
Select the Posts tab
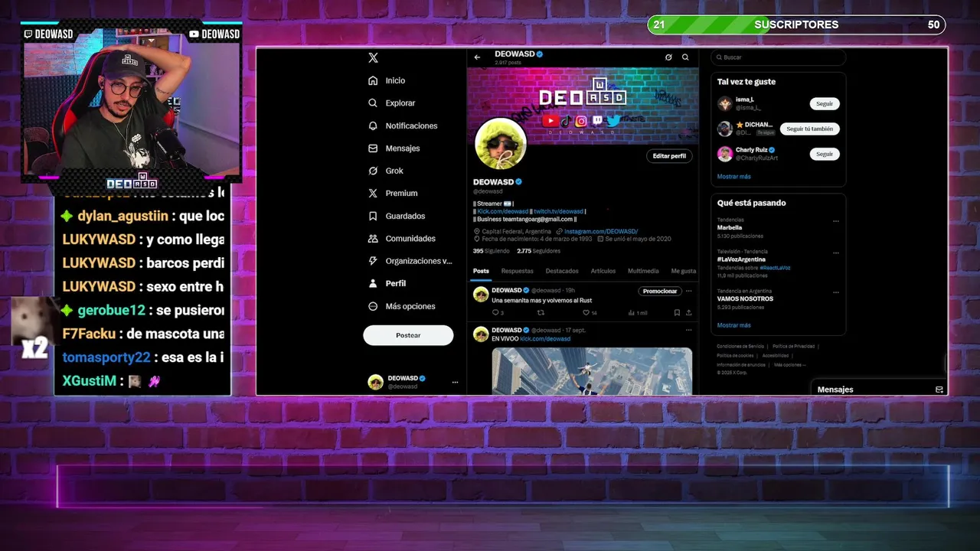(481, 271)
